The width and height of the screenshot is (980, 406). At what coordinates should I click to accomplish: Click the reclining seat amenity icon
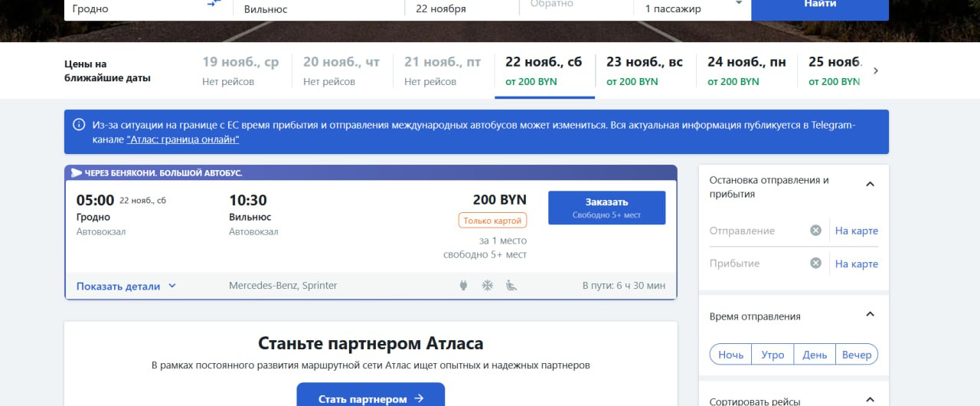point(511,286)
